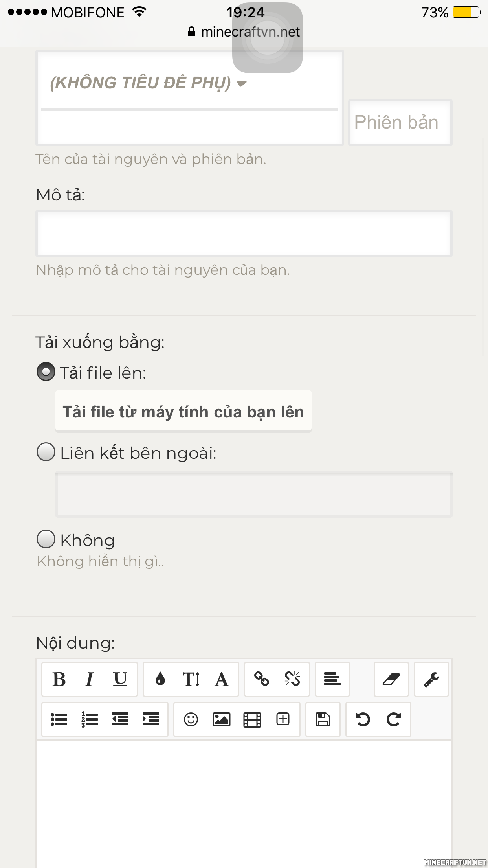Insert an image into the content
Viewport: 488px width, 868px height.
[x=222, y=719]
